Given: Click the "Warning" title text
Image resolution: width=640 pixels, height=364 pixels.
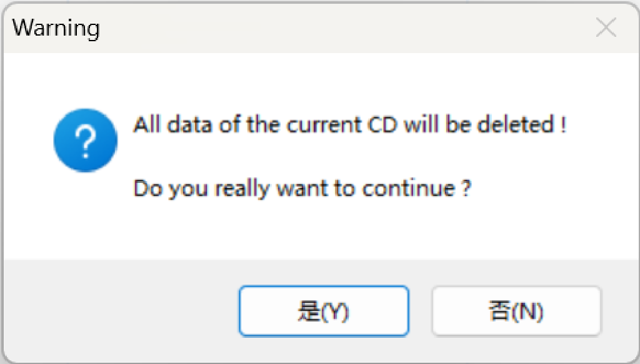Looking at the screenshot, I should point(56,28).
